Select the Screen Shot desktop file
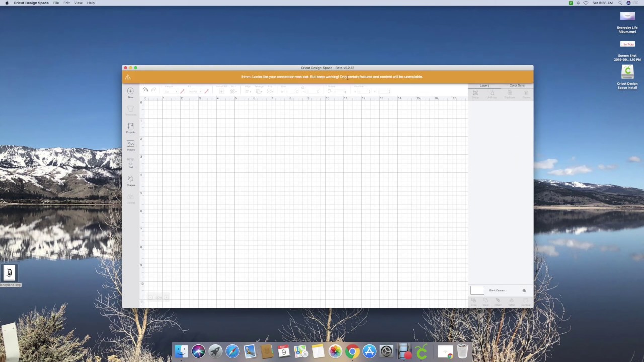The height and width of the screenshot is (362, 644). tap(627, 50)
